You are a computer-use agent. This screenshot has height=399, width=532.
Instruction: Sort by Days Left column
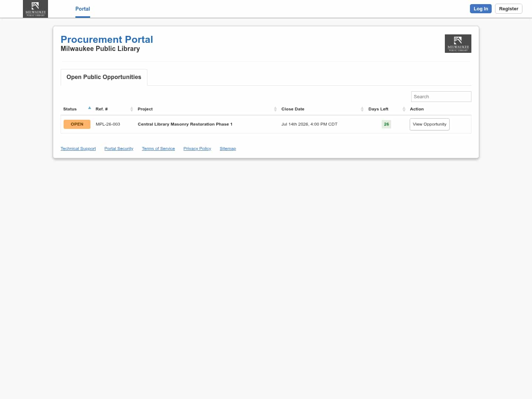coord(387,109)
